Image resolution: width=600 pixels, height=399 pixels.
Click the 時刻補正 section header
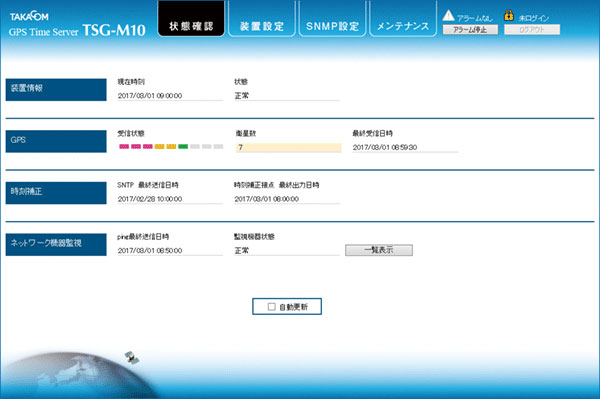[56, 193]
